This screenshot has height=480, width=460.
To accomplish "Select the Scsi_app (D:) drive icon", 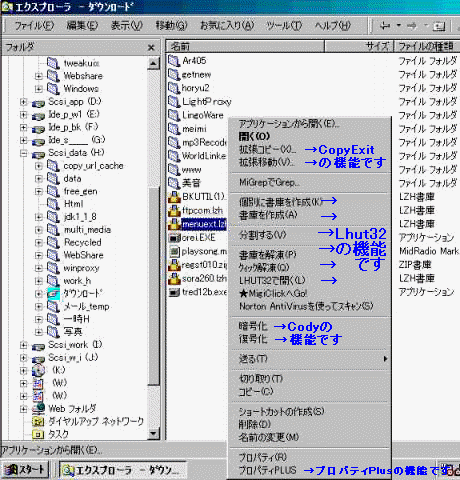I will click(38, 103).
